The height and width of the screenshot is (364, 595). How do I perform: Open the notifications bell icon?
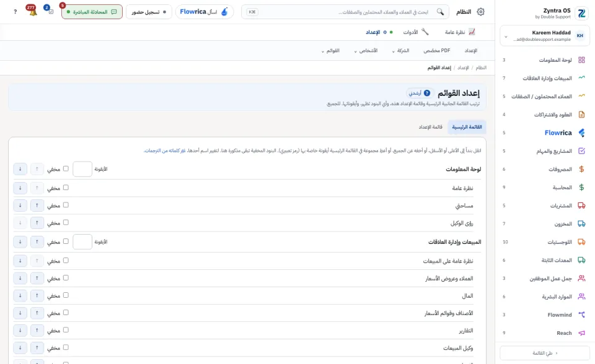pyautogui.click(x=33, y=11)
